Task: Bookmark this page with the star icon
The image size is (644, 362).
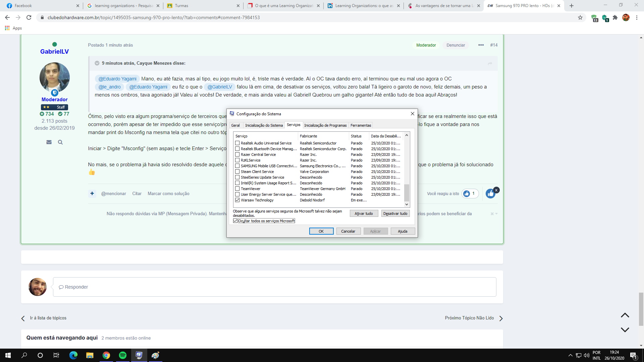Action: 580,17
